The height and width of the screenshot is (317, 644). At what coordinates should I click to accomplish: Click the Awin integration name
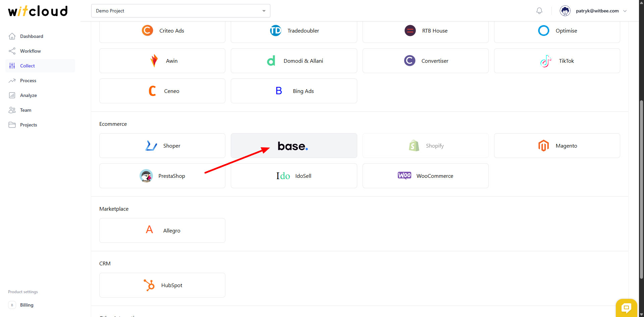click(172, 61)
